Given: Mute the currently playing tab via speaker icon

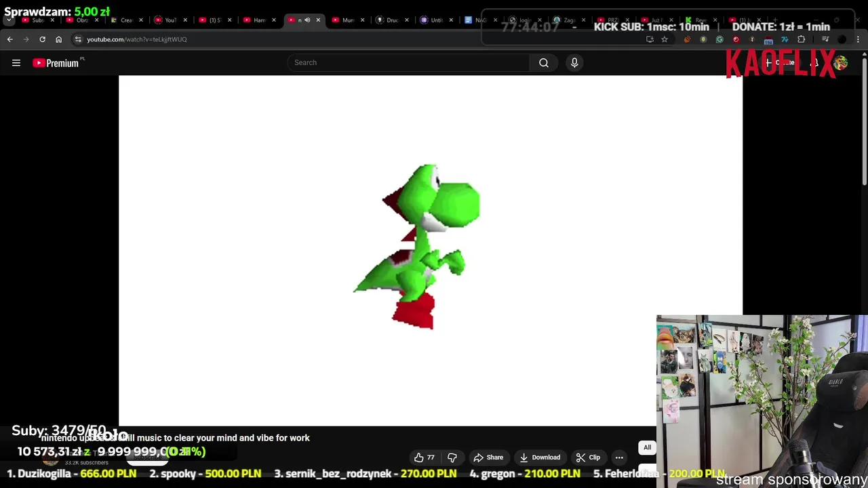Looking at the screenshot, I should [x=307, y=20].
